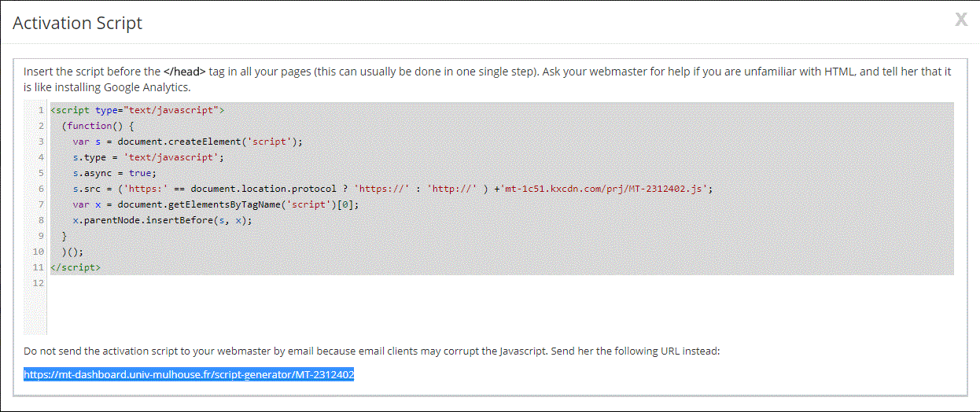The image size is (980, 412).
Task: Click code line ')();'
Action: click(72, 252)
